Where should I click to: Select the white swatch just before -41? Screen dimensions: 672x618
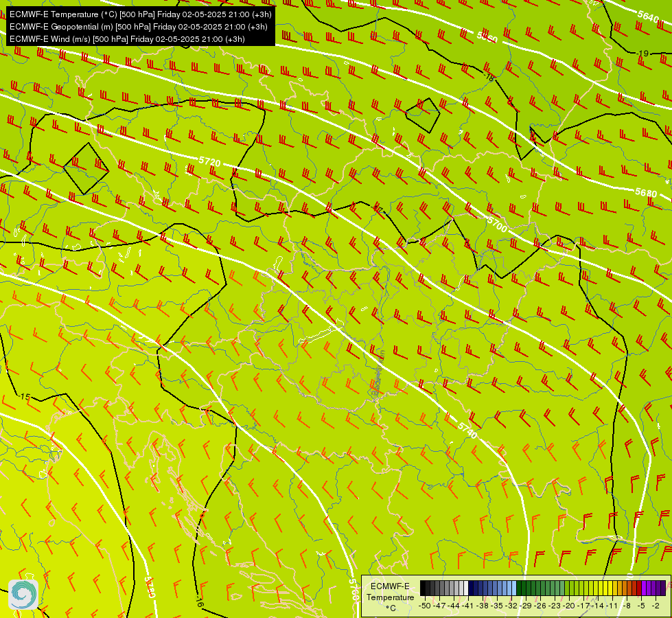(x=466, y=588)
